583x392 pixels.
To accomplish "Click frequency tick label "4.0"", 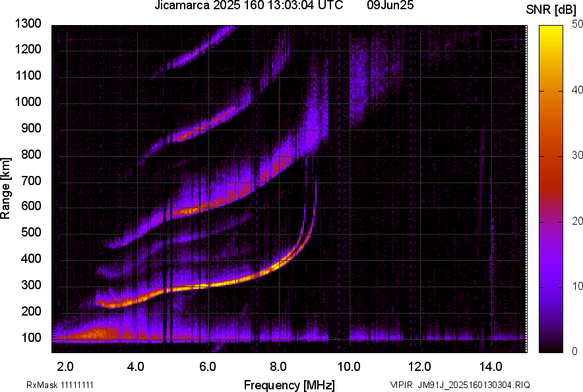I will coord(136,367).
